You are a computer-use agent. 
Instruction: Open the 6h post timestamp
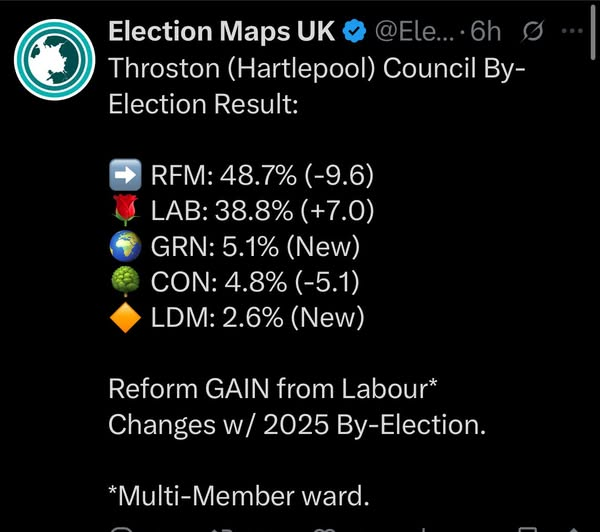pos(486,32)
